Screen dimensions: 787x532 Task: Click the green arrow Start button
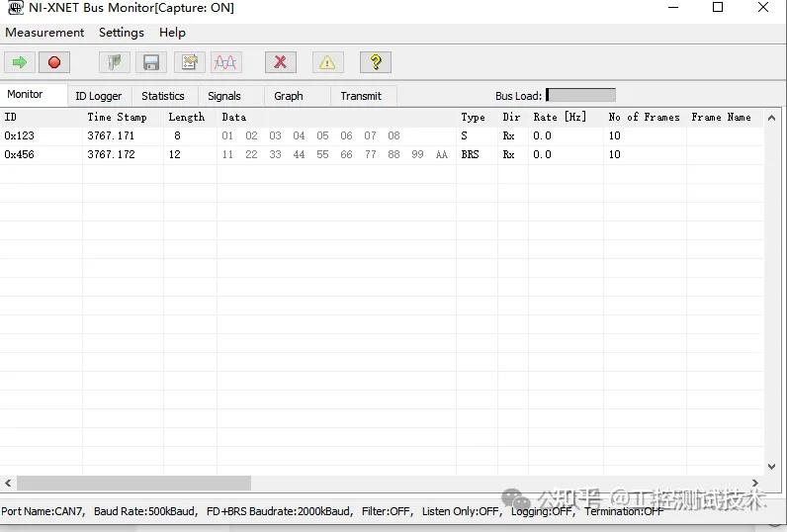click(20, 62)
